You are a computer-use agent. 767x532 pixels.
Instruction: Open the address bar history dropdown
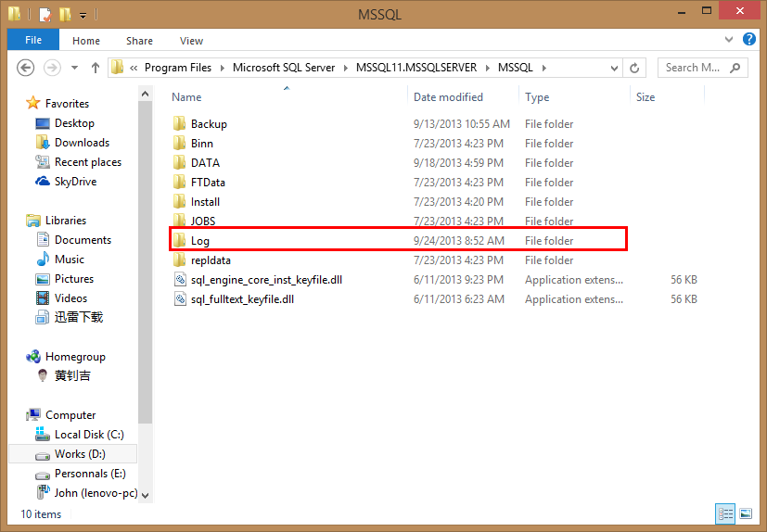[614, 68]
